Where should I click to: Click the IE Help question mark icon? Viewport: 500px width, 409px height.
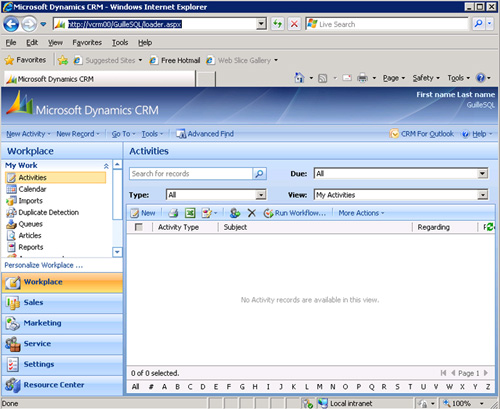click(x=481, y=78)
